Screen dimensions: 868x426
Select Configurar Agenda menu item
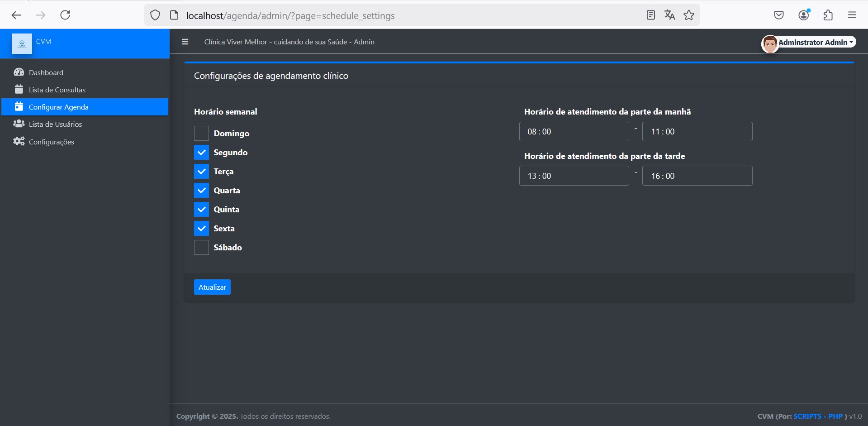click(58, 107)
